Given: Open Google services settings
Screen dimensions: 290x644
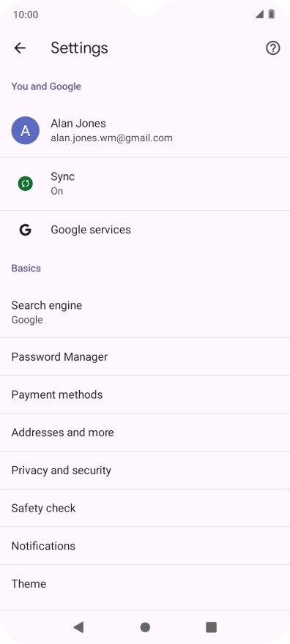Looking at the screenshot, I should tap(145, 230).
